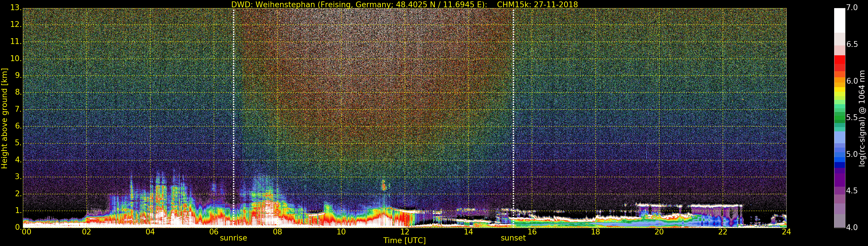This screenshot has width=868, height=246.
Task: Click the 12 tick label on the time axis
Action: click(x=404, y=232)
